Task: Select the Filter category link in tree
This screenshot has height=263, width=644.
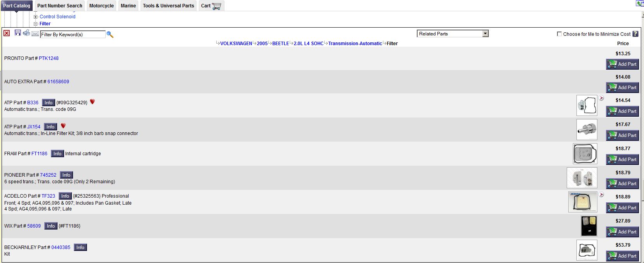Action: point(45,24)
